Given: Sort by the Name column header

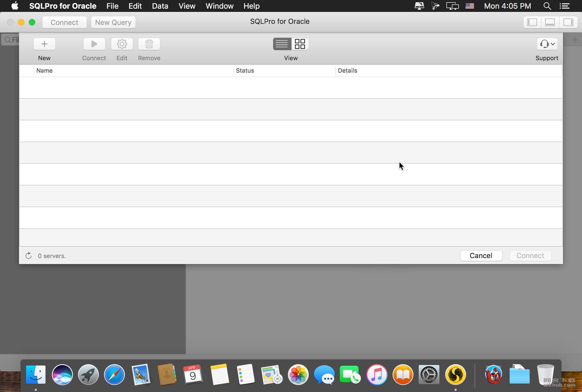Looking at the screenshot, I should 133,70.
